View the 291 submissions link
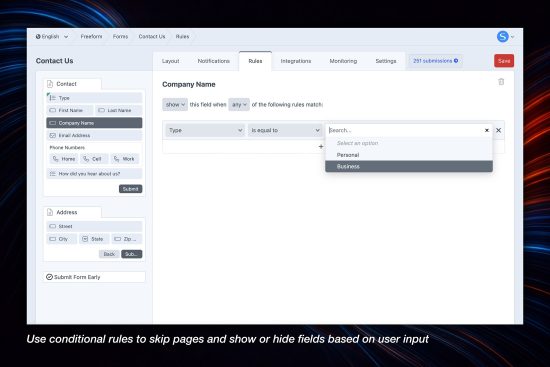Image resolution: width=550 pixels, height=367 pixels. click(435, 61)
